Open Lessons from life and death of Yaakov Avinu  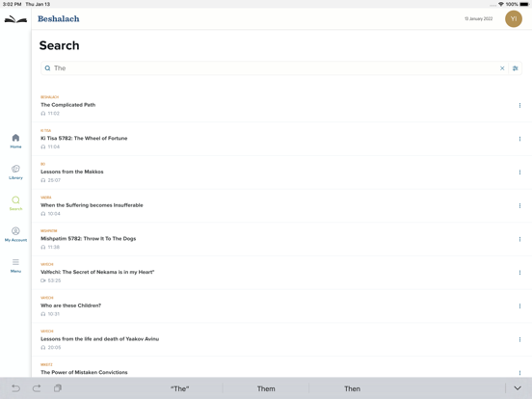click(x=100, y=339)
